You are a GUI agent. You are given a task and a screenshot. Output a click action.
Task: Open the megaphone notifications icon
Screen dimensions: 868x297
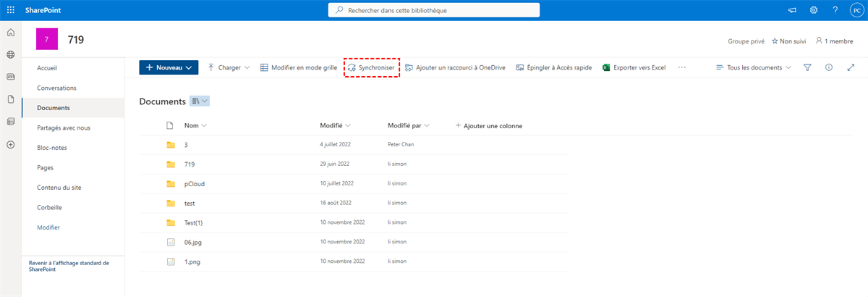coord(792,10)
